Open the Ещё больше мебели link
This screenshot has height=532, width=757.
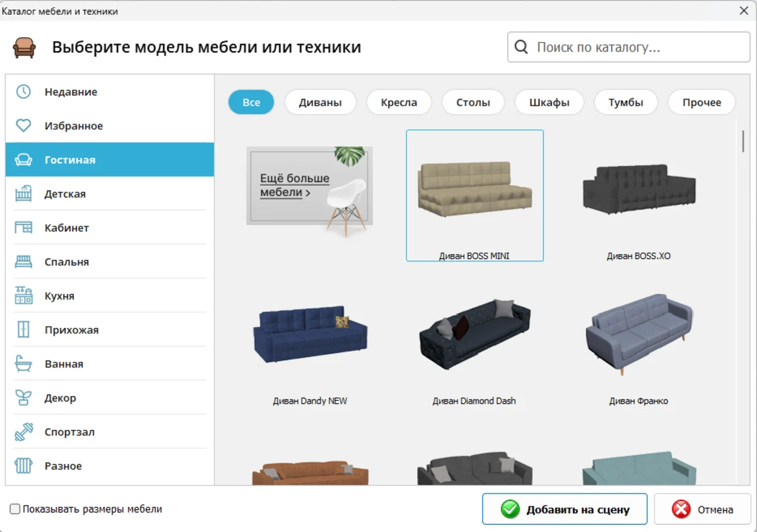pyautogui.click(x=294, y=184)
